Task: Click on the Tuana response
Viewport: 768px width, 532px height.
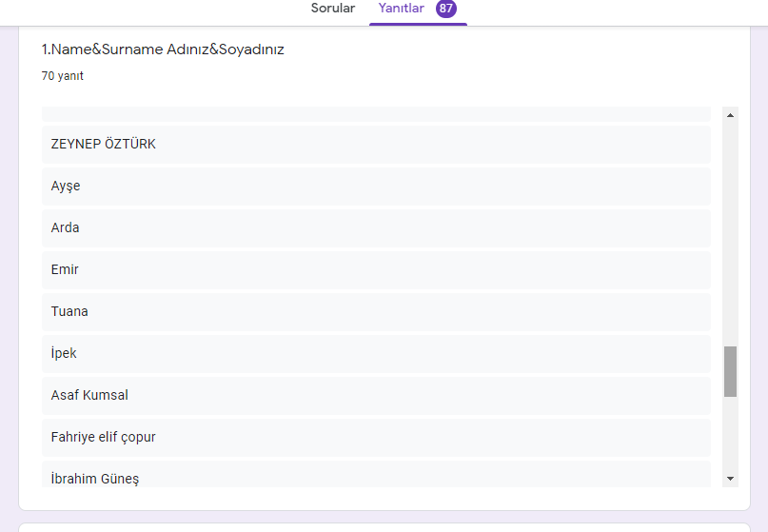Action: tap(376, 312)
